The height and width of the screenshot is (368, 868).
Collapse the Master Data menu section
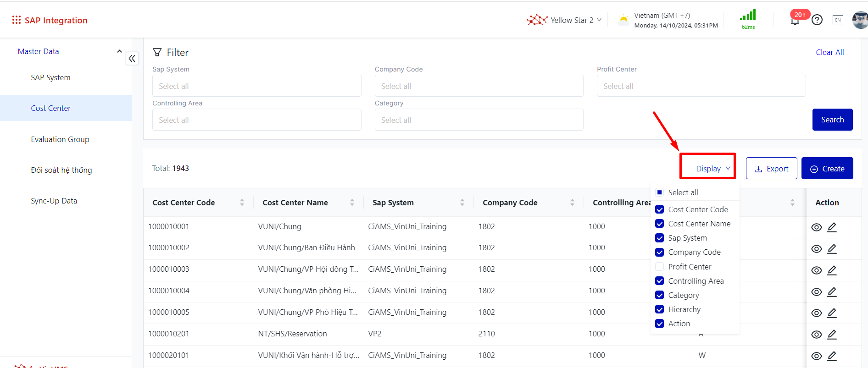pyautogui.click(x=119, y=51)
